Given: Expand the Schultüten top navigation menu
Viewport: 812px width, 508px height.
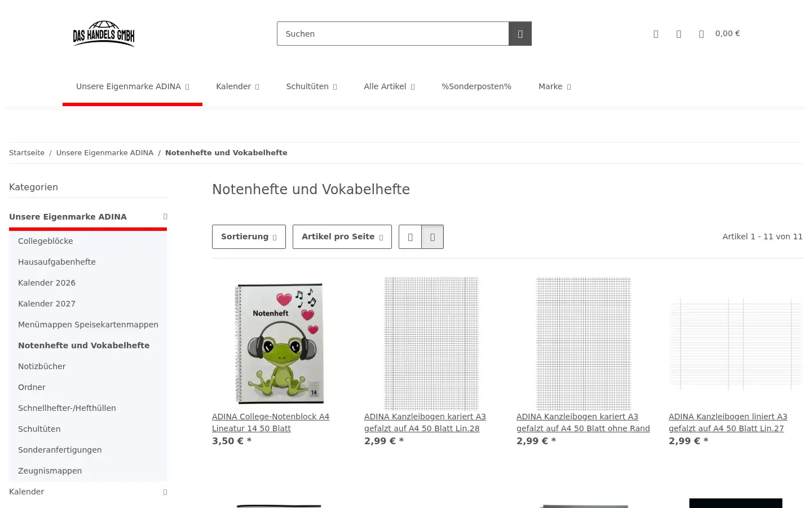Looking at the screenshot, I should pos(311,86).
